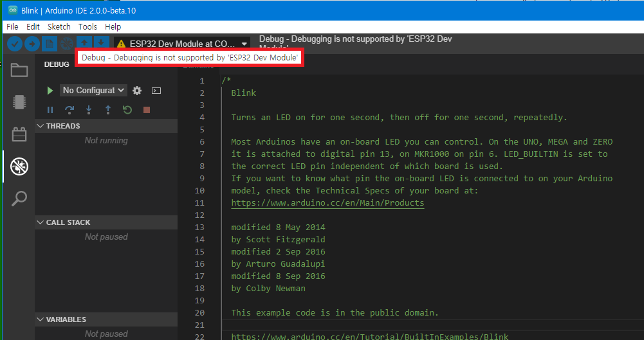The image size is (644, 340).
Task: Start debugging with green play button
Action: click(50, 90)
